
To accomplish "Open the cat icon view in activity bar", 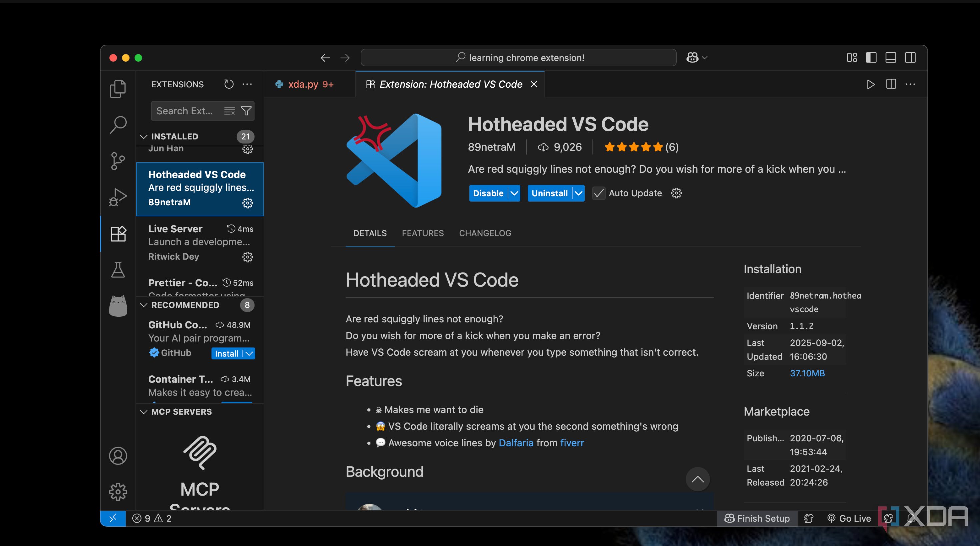I will click(118, 306).
